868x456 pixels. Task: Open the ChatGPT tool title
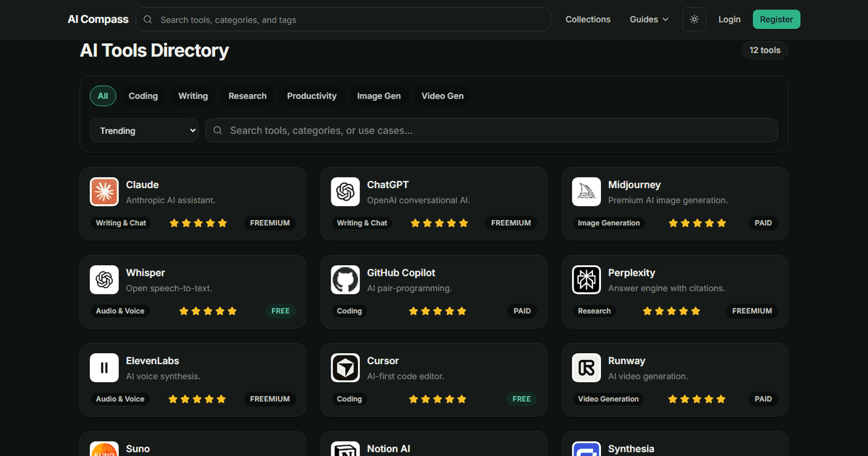388,185
